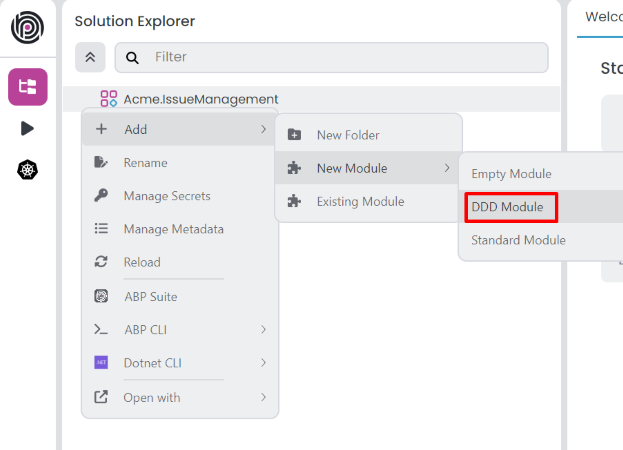The height and width of the screenshot is (450, 623).
Task: Expand the Add submenu
Action: coord(180,129)
